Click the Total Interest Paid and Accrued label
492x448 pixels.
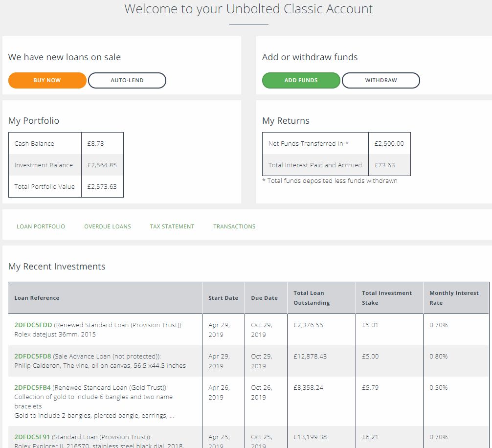click(x=315, y=165)
